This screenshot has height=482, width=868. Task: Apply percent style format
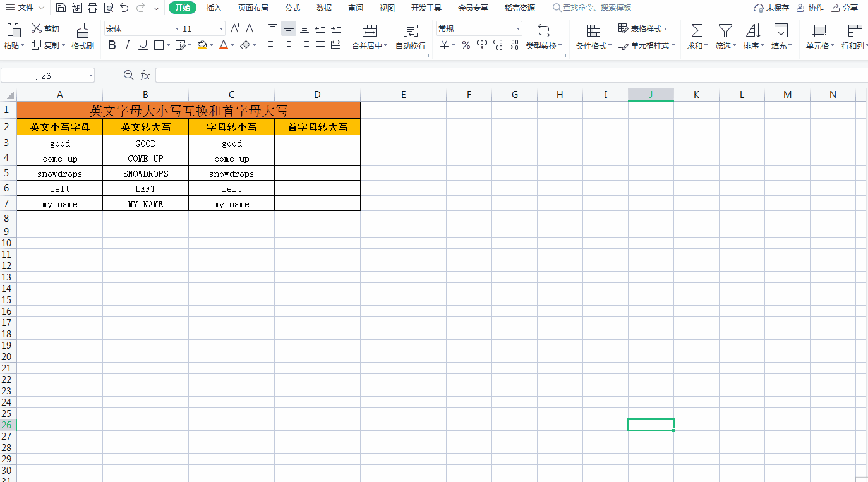pyautogui.click(x=466, y=45)
